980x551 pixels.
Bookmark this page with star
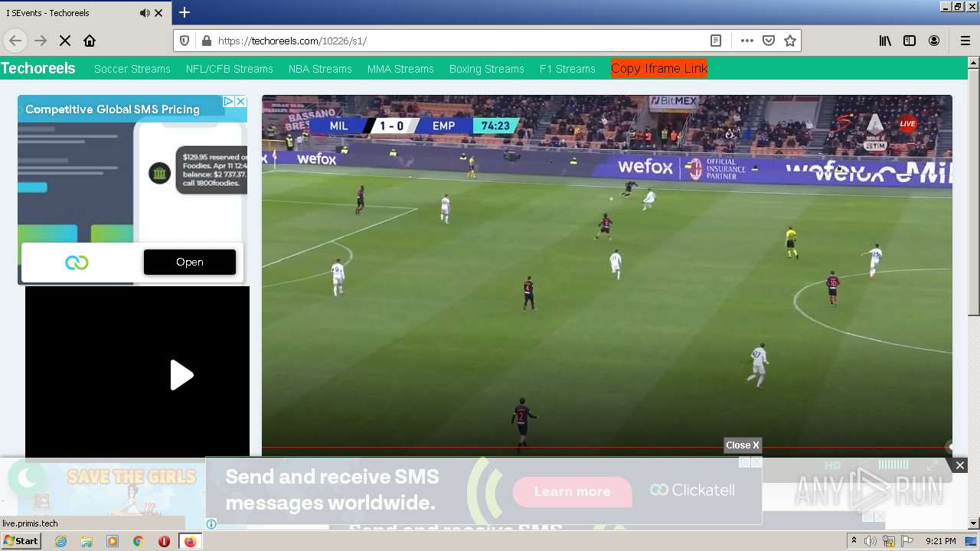point(790,41)
